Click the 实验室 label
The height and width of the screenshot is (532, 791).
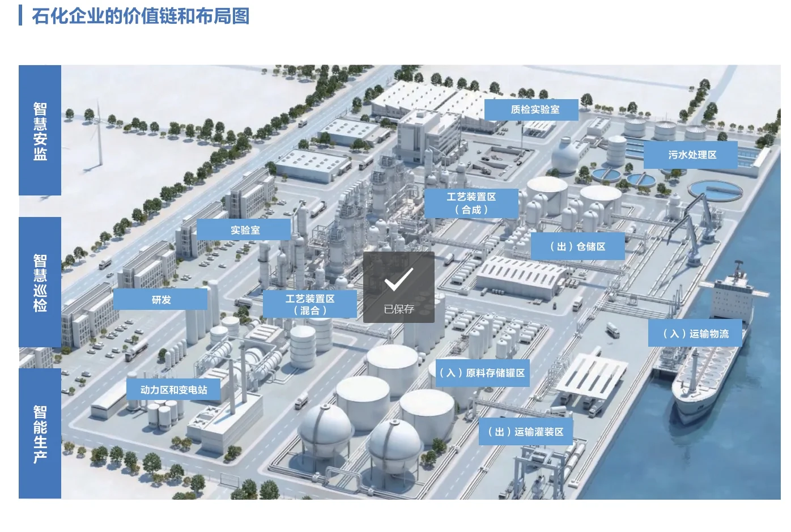(x=244, y=229)
